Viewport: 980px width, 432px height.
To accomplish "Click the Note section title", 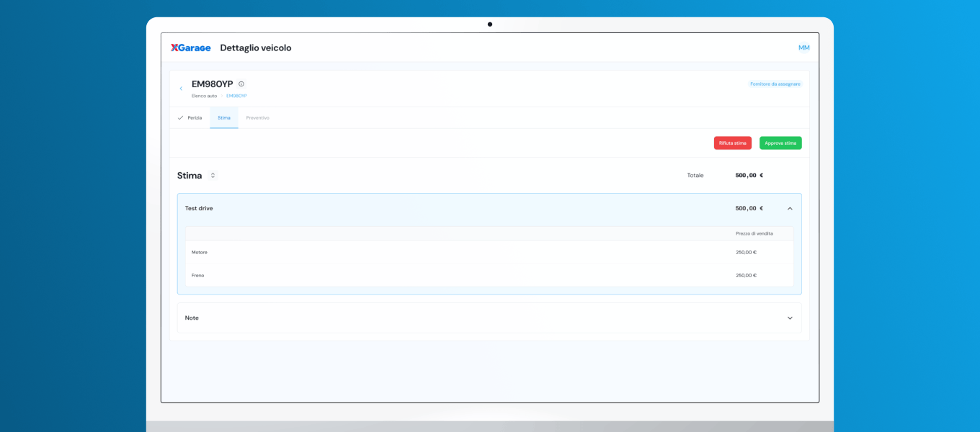I will (x=192, y=318).
